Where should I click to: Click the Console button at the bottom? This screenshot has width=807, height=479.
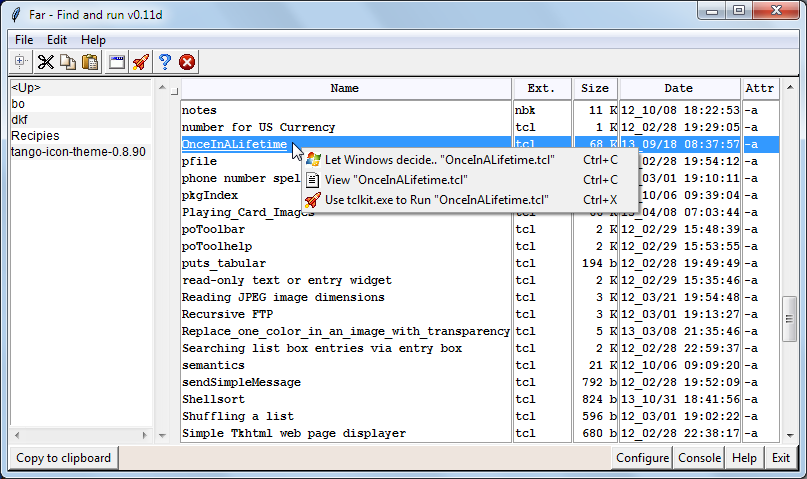tap(699, 458)
